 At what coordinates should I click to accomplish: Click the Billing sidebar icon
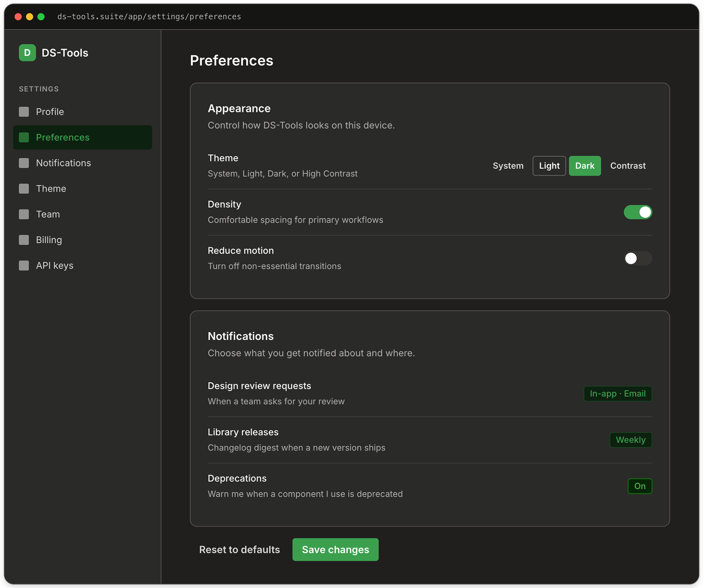[x=24, y=240]
